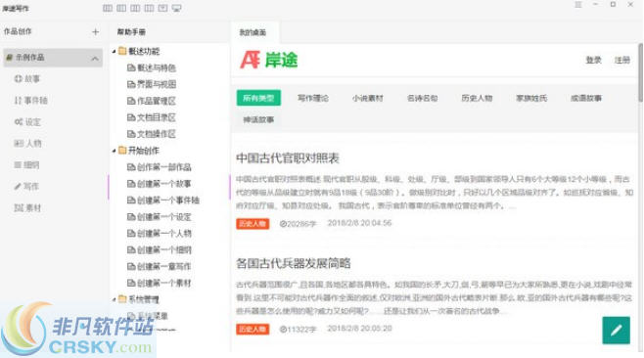Select 家族姓氏 filter
The image size is (644, 358).
coord(531,98)
